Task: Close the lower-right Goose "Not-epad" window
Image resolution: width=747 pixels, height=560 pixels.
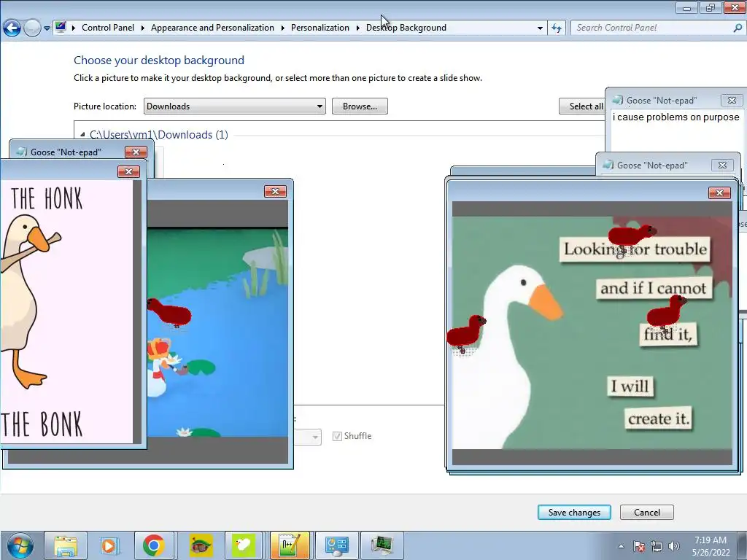Action: [x=722, y=166]
